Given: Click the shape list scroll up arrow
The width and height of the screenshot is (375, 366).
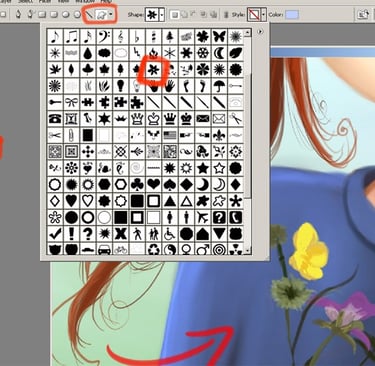Looking at the screenshot, I should pyautogui.click(x=247, y=33).
